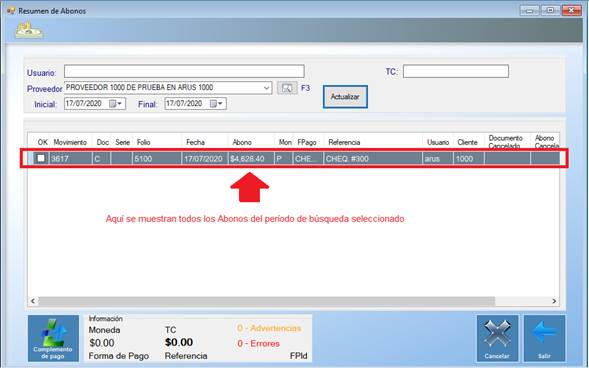Click the Cancelar X button

(x=497, y=338)
